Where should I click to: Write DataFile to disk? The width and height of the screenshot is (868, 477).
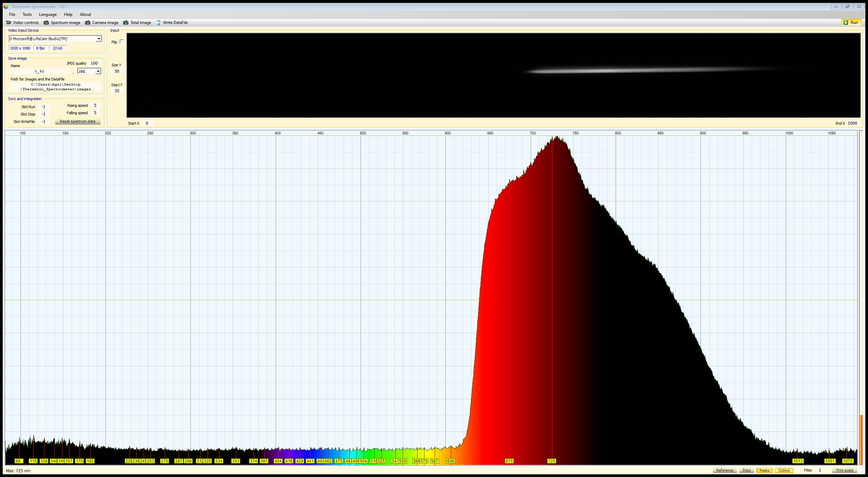pyautogui.click(x=172, y=23)
